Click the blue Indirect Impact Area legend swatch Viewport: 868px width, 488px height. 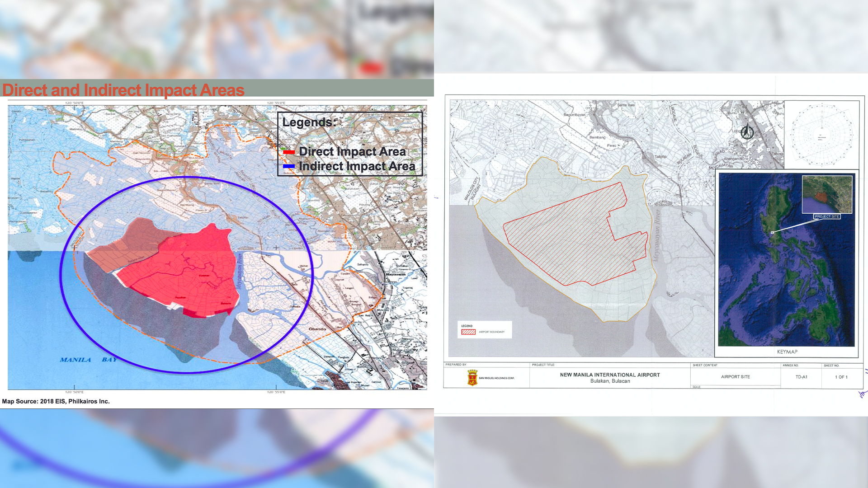point(289,167)
